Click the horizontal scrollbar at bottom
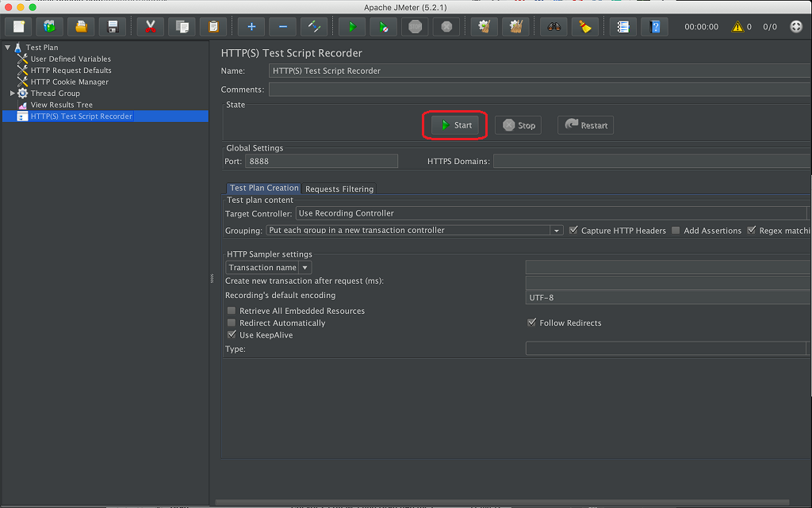Image resolution: width=812 pixels, height=508 pixels. (502, 502)
